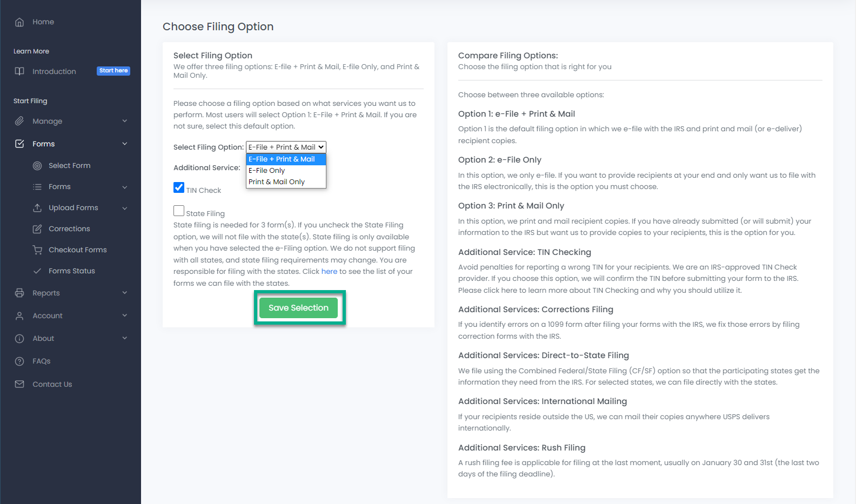Click the Upload Forms upload icon
This screenshot has width=856, height=504.
tap(37, 208)
